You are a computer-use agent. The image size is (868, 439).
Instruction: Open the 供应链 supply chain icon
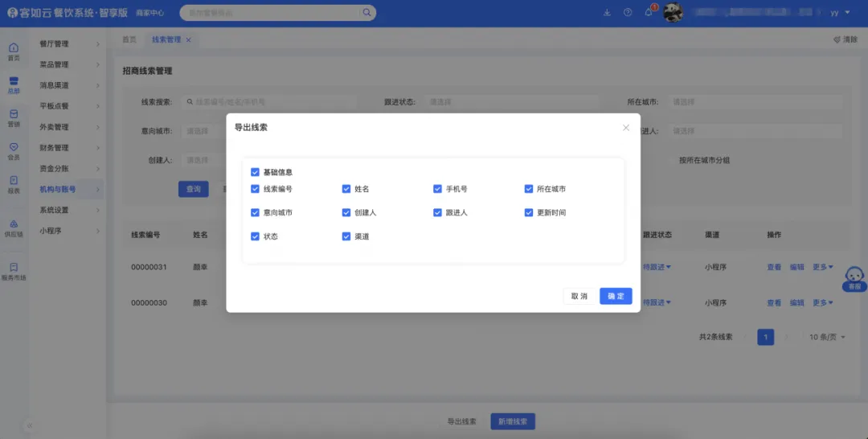tap(14, 228)
